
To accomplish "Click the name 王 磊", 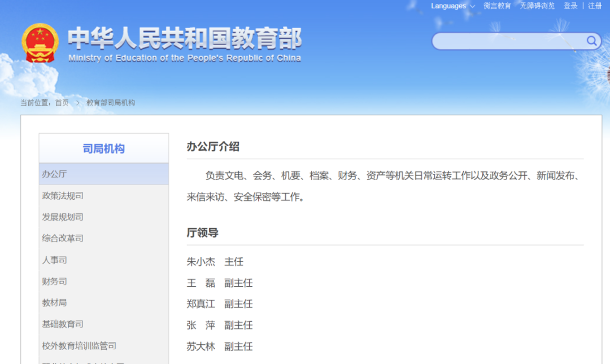I will tap(201, 283).
